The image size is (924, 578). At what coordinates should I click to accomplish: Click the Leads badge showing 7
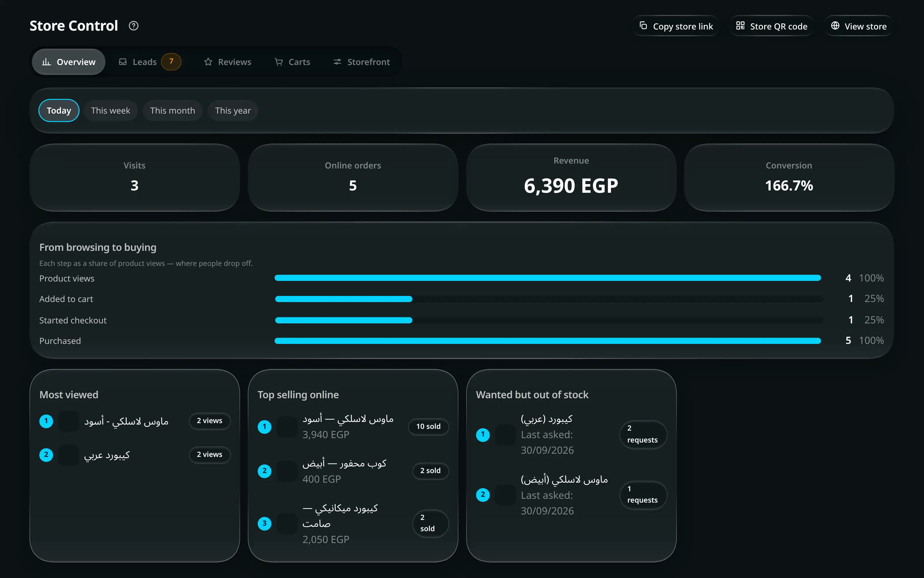pos(171,62)
